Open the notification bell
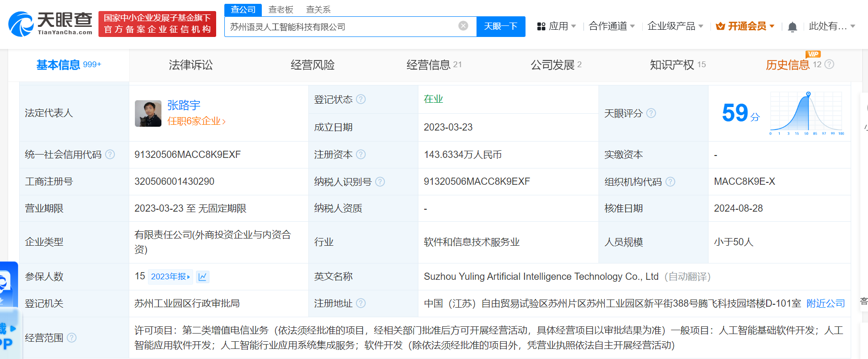This screenshot has width=868, height=359. pos(792,27)
